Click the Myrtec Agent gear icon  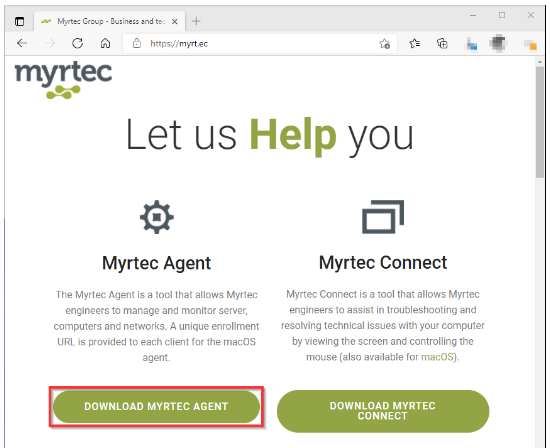tap(157, 217)
